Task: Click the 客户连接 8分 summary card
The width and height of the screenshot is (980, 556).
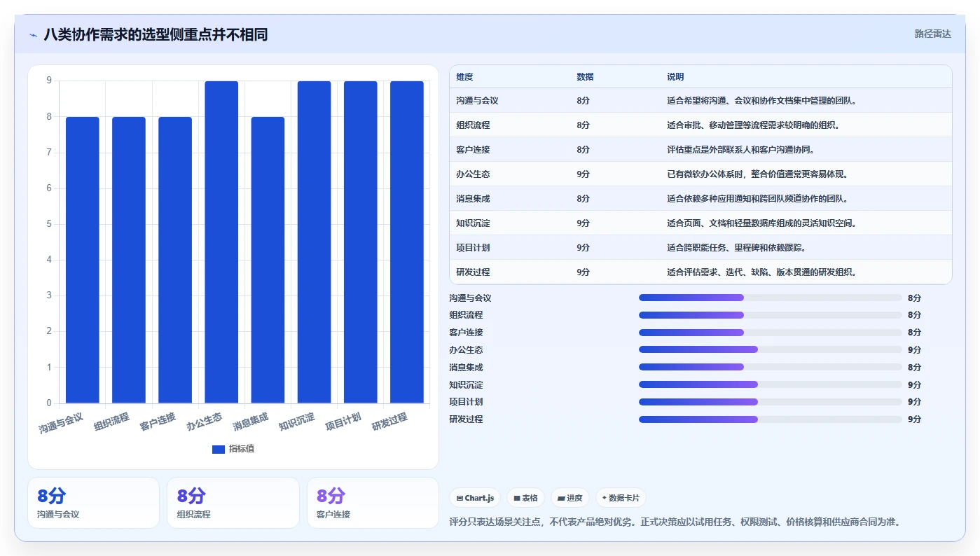Action: pos(373,503)
